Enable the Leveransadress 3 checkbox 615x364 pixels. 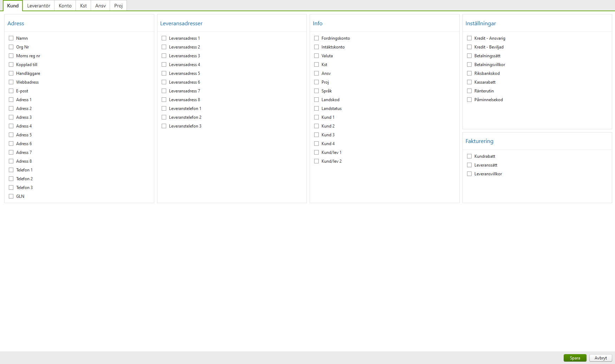pyautogui.click(x=164, y=56)
